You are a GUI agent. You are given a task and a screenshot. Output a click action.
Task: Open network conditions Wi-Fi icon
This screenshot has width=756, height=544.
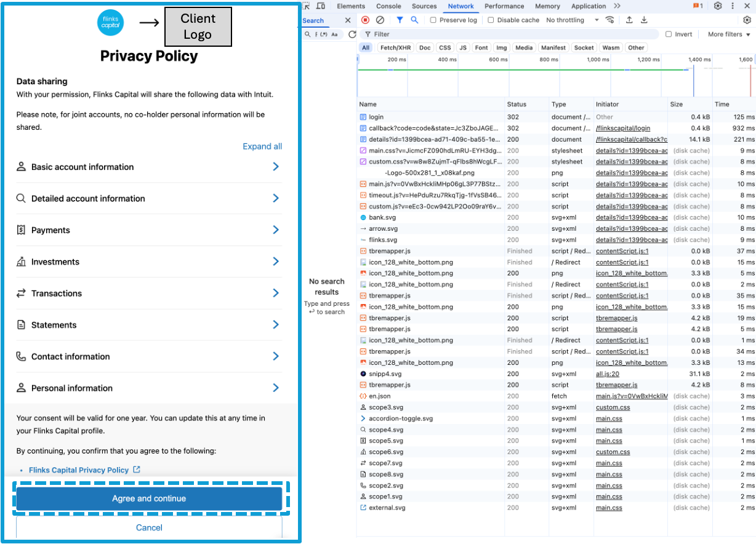[x=609, y=20]
